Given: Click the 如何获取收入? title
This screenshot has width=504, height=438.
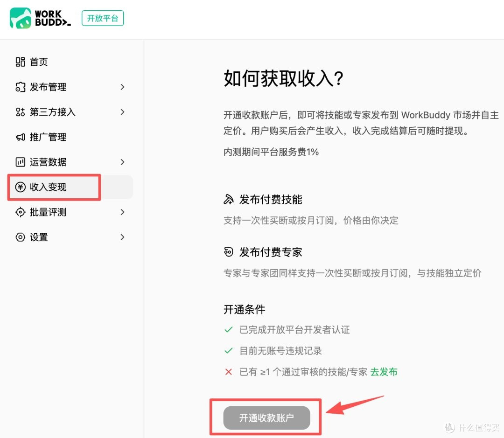Looking at the screenshot, I should point(284,78).
